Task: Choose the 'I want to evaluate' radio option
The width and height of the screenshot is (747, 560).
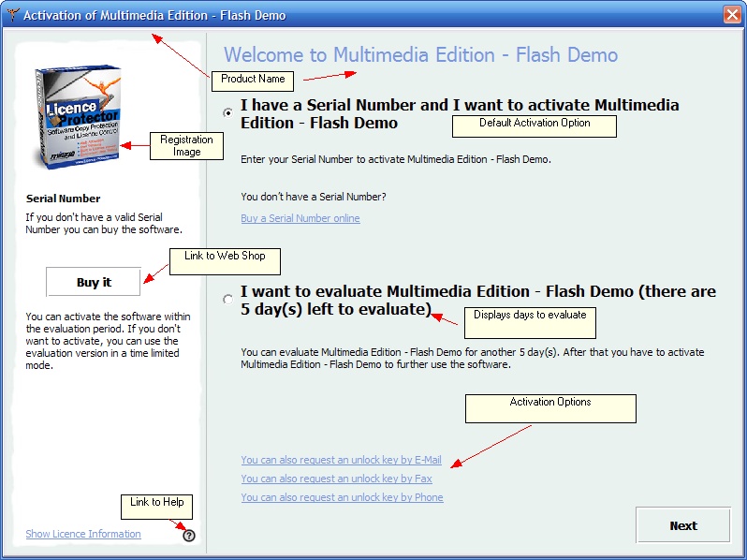Action: click(228, 300)
